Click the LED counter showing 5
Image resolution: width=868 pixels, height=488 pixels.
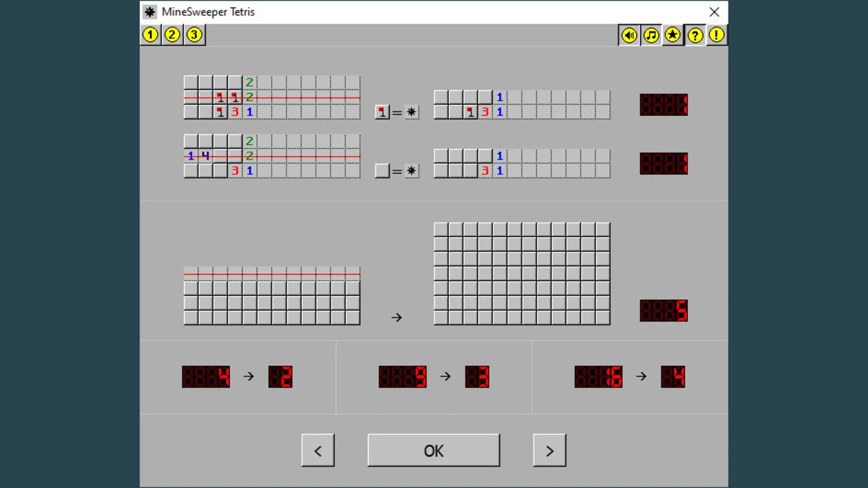pos(664,310)
